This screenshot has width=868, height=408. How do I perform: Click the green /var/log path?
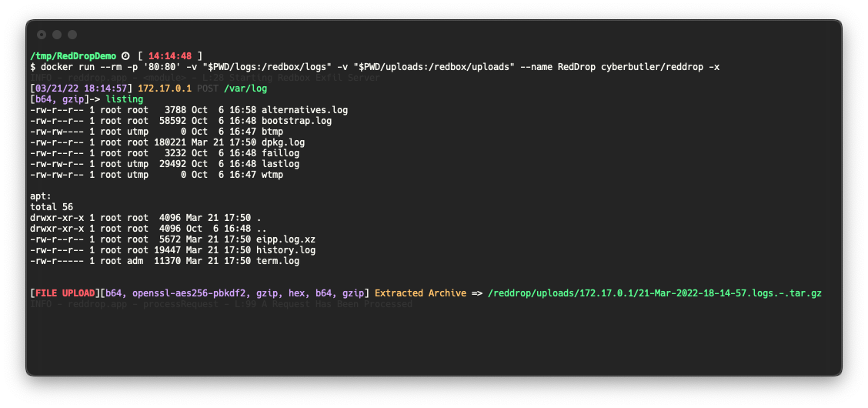[x=245, y=89]
